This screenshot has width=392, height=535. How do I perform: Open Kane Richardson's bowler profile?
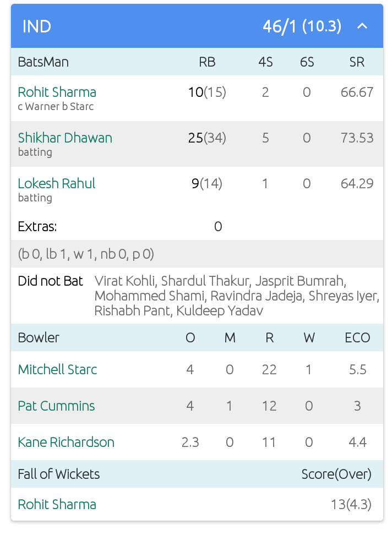66,442
